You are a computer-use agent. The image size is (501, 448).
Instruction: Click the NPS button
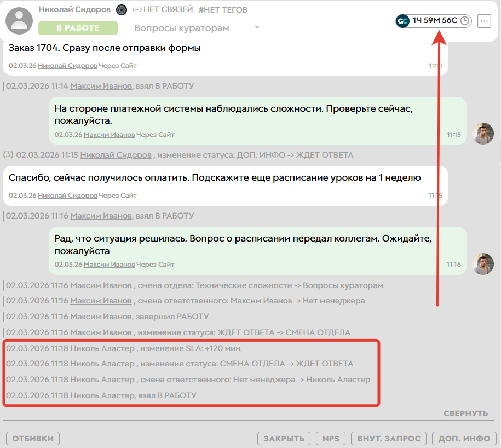tap(331, 438)
